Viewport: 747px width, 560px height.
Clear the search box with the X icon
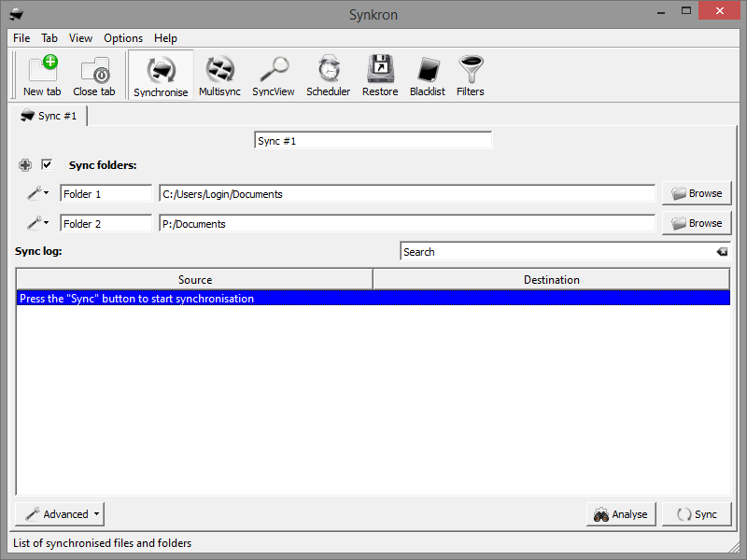pos(722,252)
